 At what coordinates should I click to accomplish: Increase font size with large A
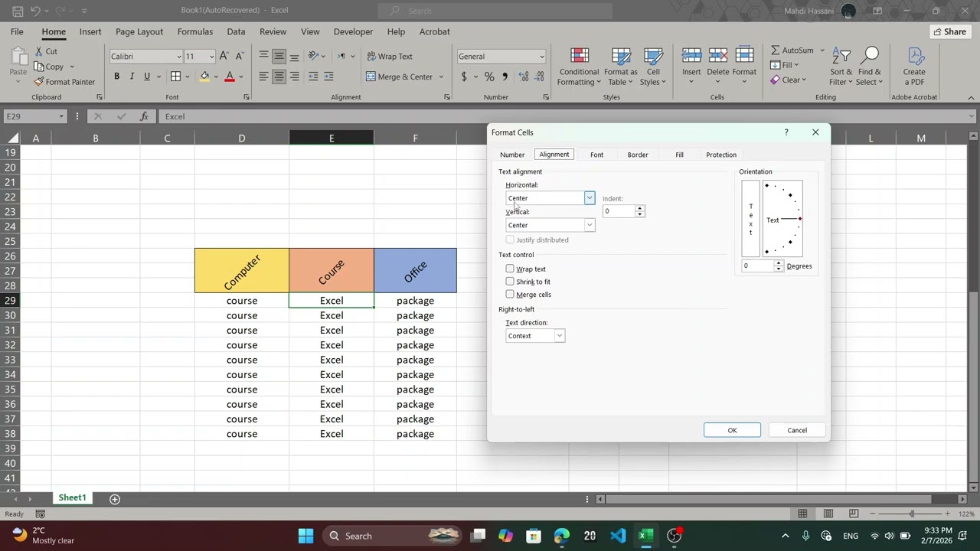[224, 56]
